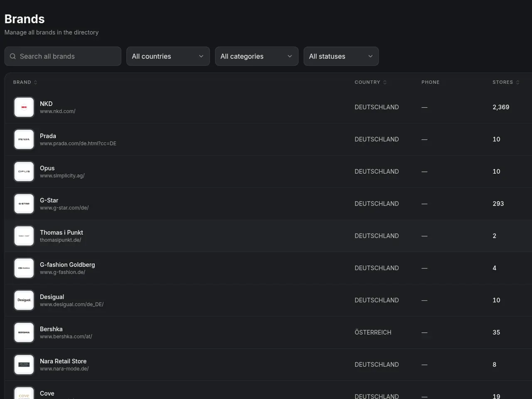Click the www.g-fashion.de/ website text
532x399 pixels.
point(63,272)
